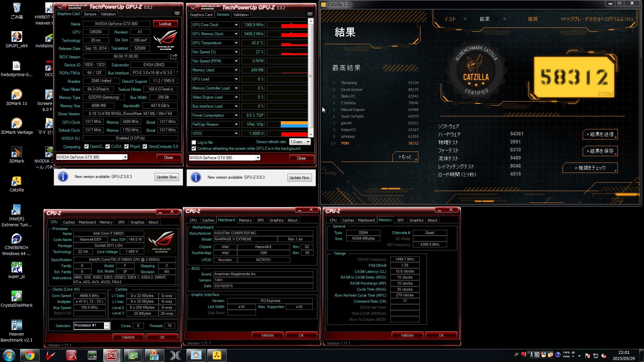Click the Action Center flag tray icon

(588, 356)
